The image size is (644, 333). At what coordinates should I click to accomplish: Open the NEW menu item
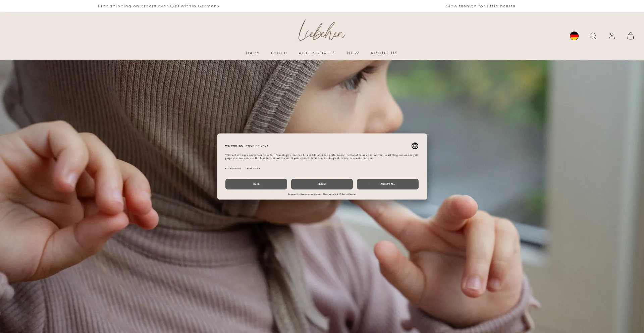353,53
